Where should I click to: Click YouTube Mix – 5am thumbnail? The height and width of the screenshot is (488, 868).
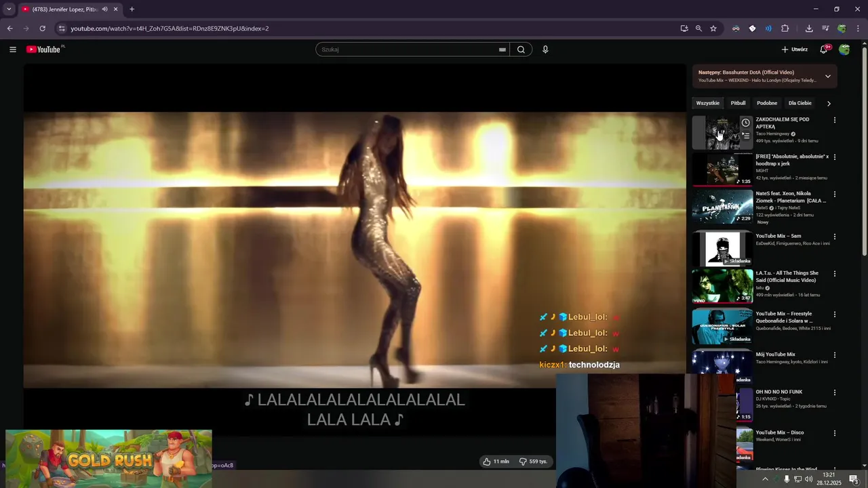click(x=722, y=249)
